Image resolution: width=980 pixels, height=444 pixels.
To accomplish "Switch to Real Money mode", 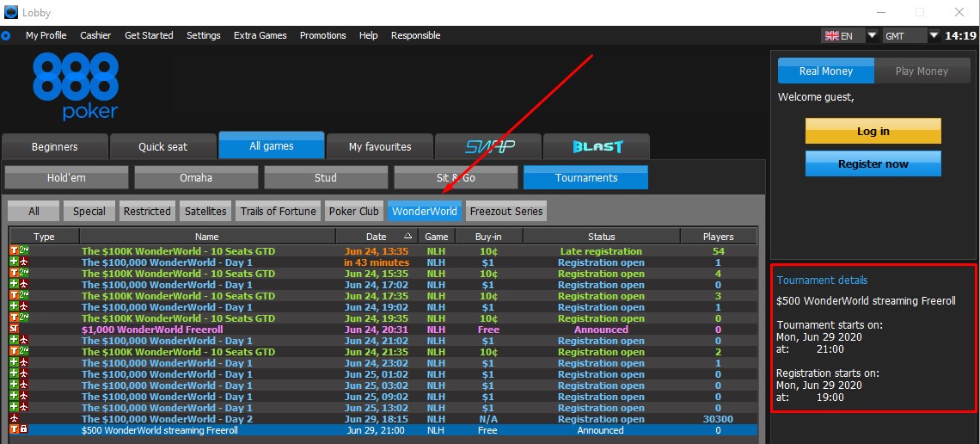I will tap(825, 71).
